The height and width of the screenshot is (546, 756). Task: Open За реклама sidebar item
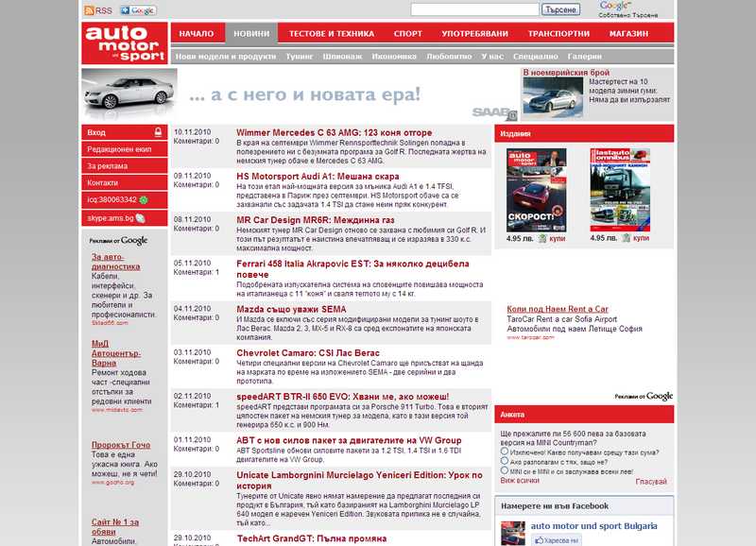click(x=125, y=165)
